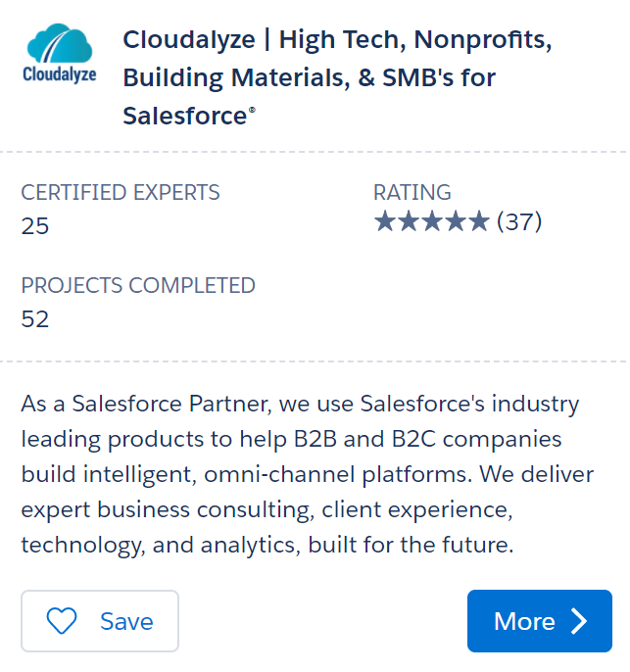Click the Cloudalyze wordmark under the cloud
Screen dimensions: 630x672
59,74
